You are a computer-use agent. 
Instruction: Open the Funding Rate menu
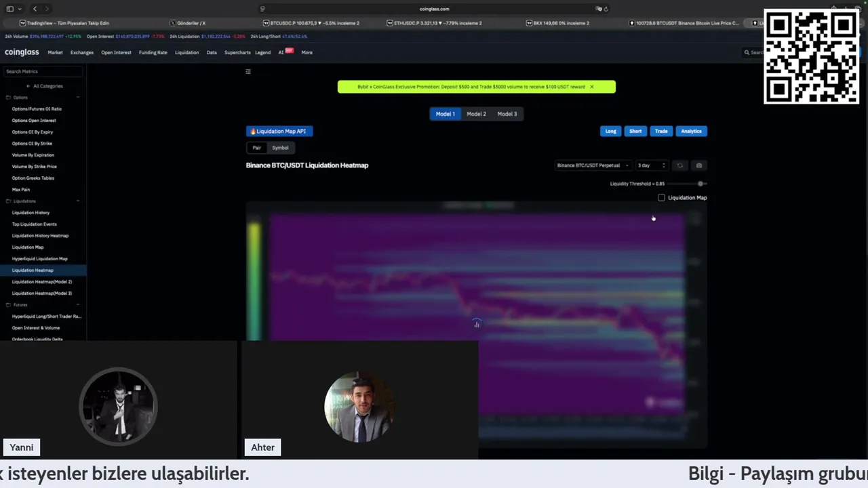click(x=153, y=52)
